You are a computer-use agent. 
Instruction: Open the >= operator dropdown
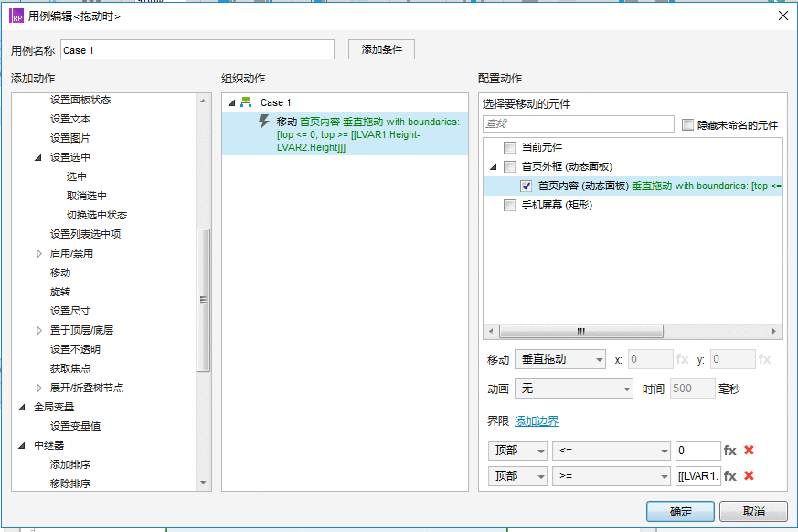pyautogui.click(x=612, y=476)
